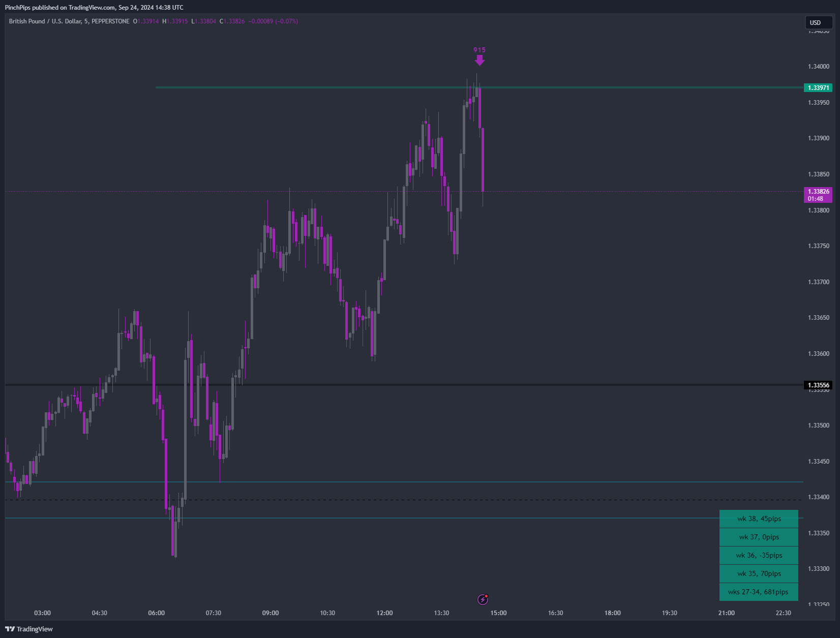Click the 'wks 27-34, 681pips' table cell
Screen dimensions: 840x638
[759, 592]
